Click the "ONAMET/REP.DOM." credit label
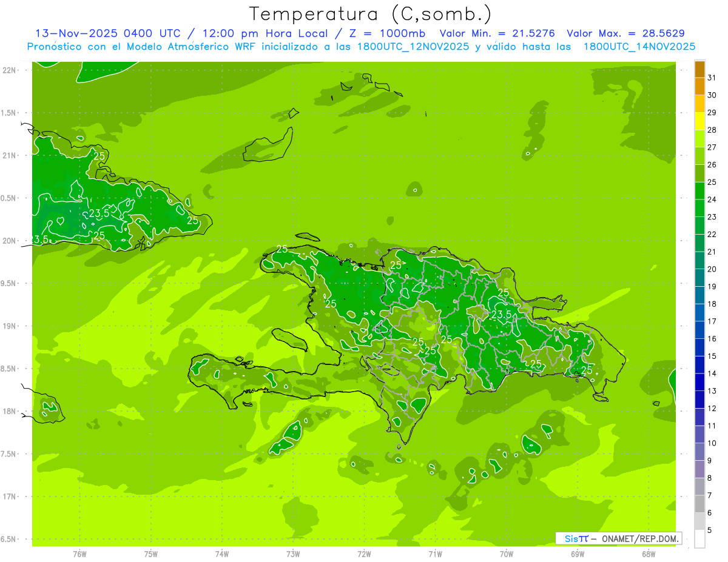 click(639, 538)
